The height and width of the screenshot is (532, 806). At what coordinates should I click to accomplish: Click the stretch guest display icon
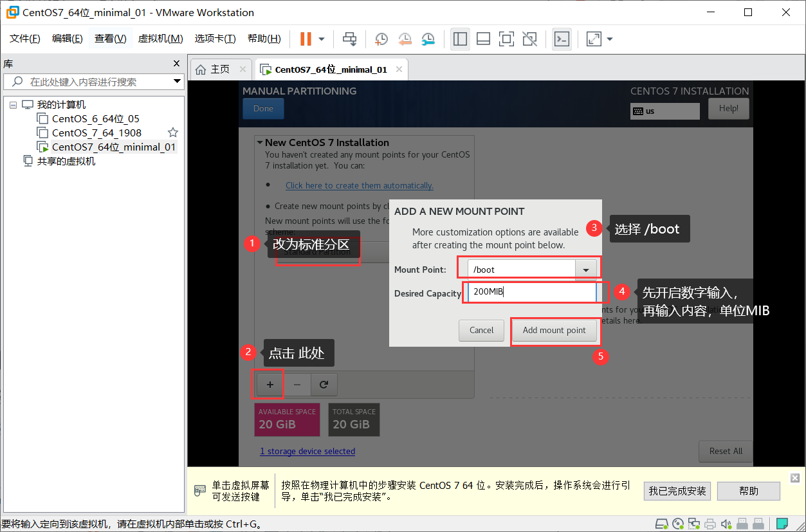click(594, 39)
